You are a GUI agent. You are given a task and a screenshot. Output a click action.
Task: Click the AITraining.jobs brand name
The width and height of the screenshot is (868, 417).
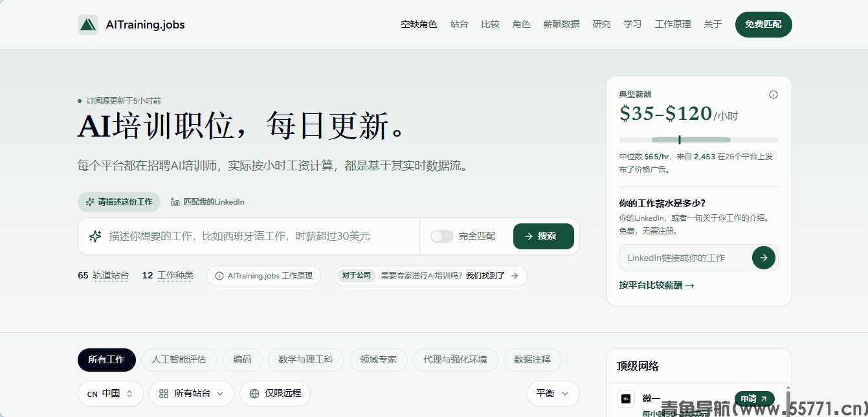click(x=146, y=25)
